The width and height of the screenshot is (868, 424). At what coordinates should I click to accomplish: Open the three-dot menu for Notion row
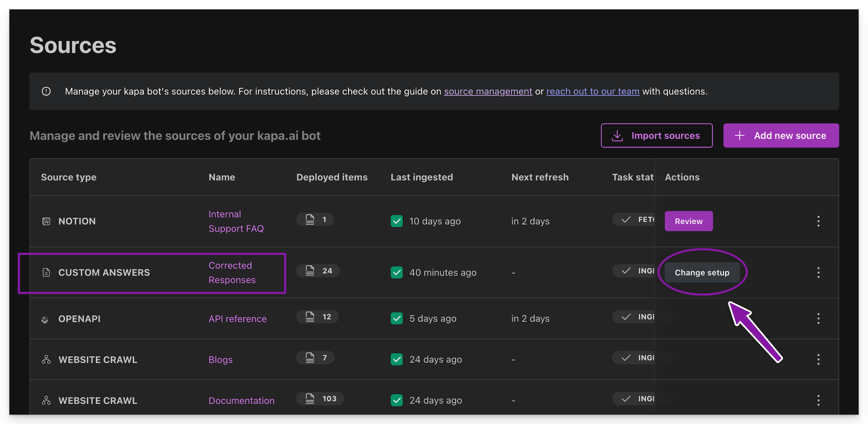point(818,221)
